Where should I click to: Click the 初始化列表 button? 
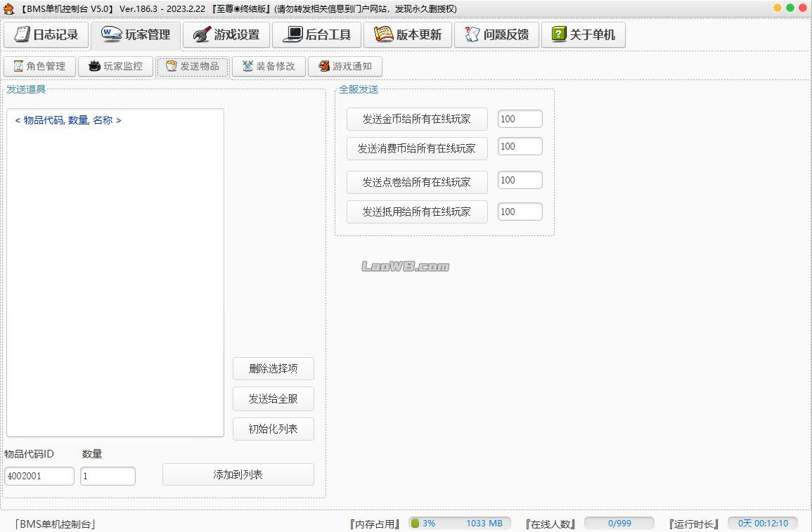coord(273,429)
